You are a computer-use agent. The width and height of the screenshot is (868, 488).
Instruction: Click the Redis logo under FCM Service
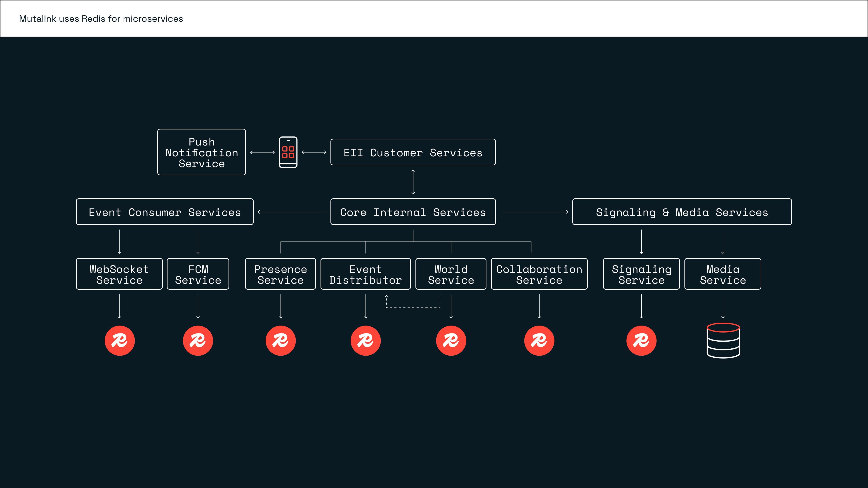pos(198,340)
